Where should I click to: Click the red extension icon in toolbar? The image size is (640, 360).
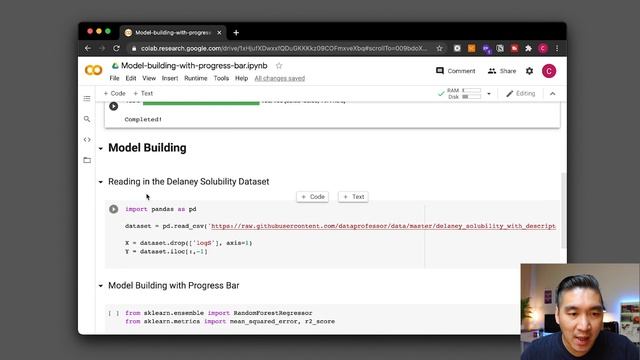pos(514,48)
